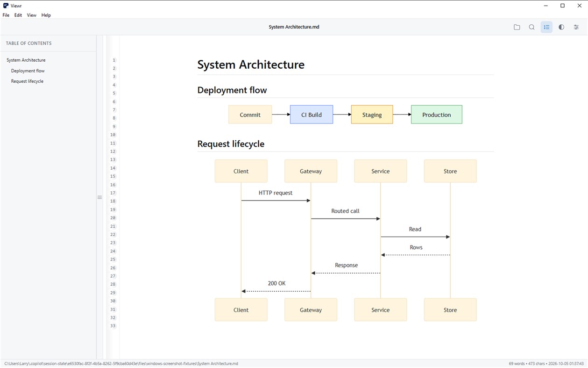This screenshot has height=368, width=588.
Task: Click line number 17 in the gutter
Action: [113, 193]
